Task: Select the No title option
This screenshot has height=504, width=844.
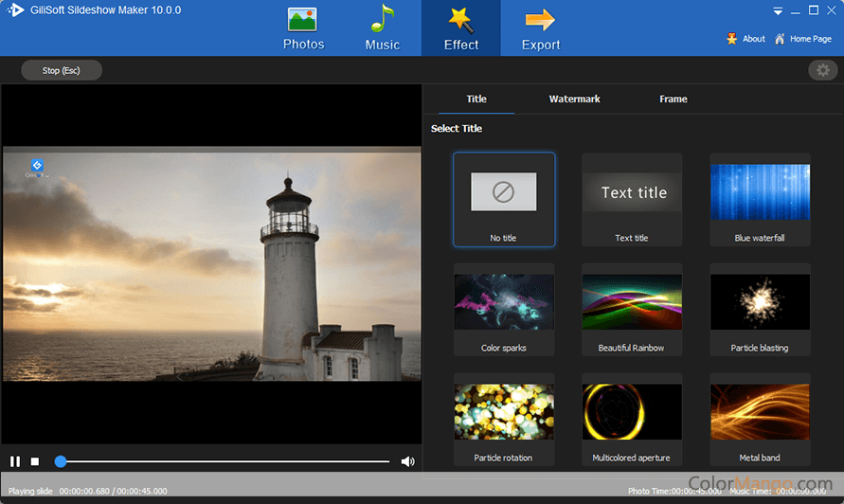Action: coord(504,192)
